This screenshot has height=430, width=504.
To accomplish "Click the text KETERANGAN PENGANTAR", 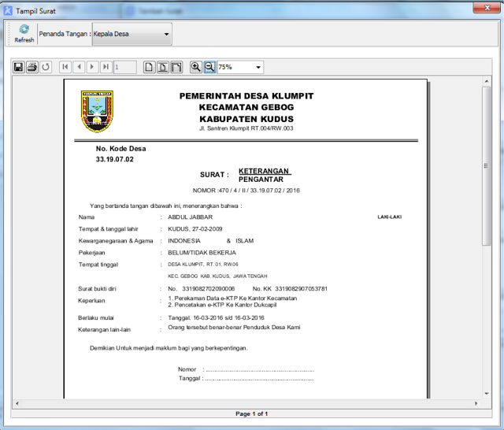I will pos(265,175).
